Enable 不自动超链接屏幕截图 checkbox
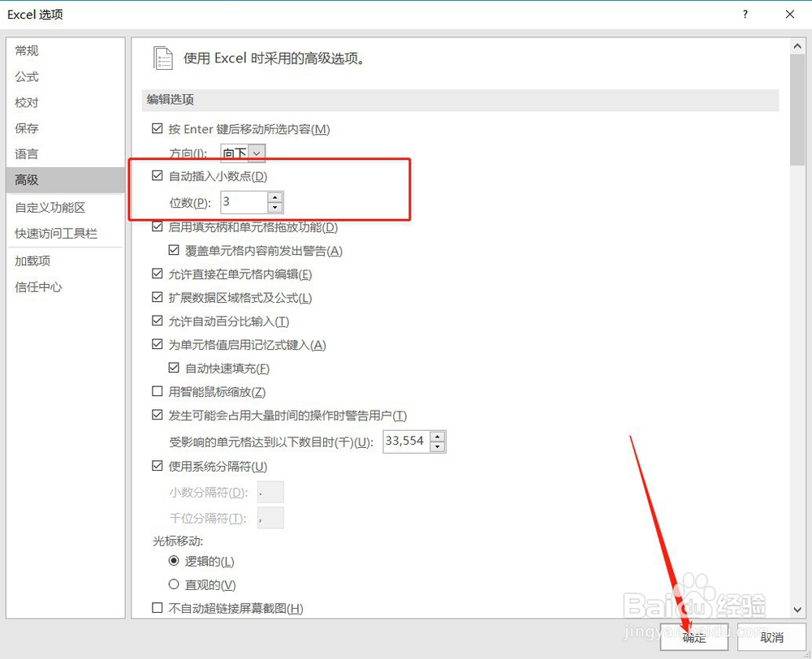Image resolution: width=812 pixels, height=659 pixels. 158,608
